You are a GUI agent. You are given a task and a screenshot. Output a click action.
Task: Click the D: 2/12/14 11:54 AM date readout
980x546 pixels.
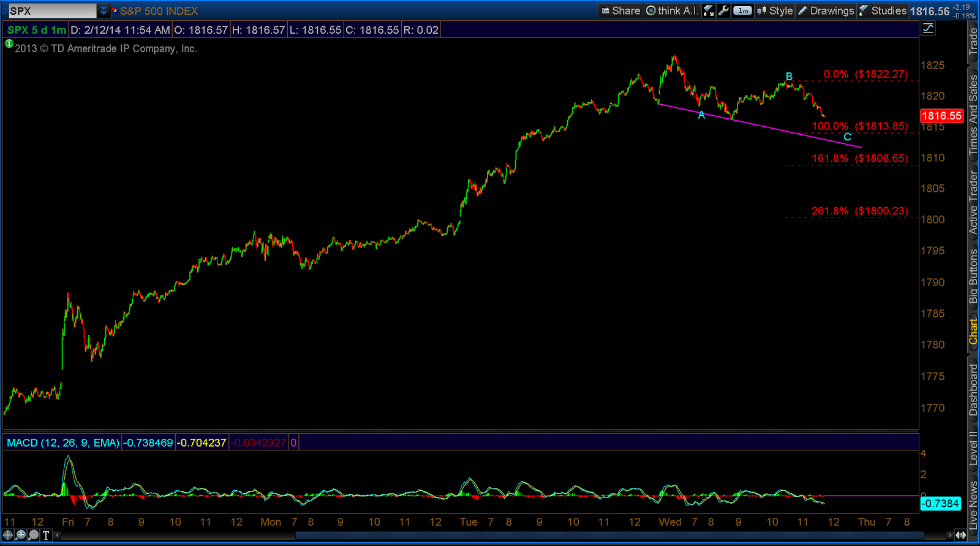[x=120, y=30]
